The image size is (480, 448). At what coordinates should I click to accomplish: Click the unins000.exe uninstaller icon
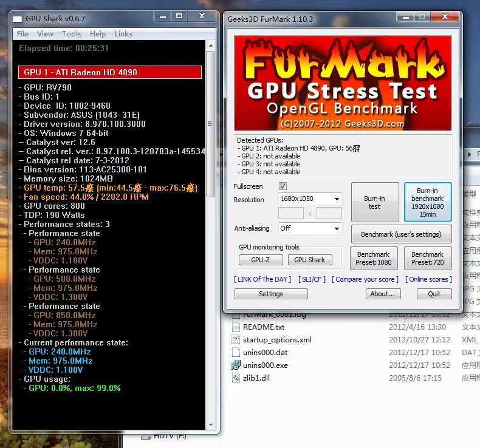tap(236, 365)
